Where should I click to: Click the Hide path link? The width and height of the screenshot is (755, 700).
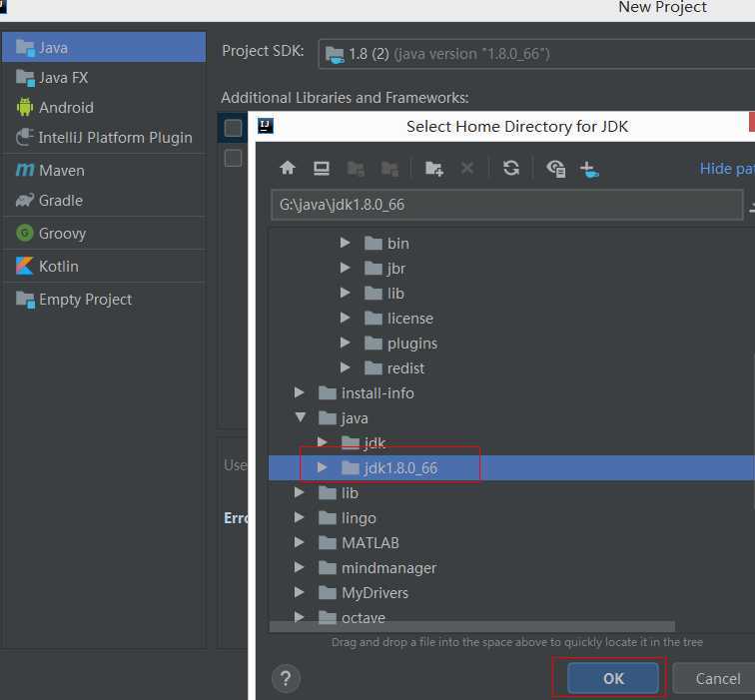pyautogui.click(x=727, y=169)
